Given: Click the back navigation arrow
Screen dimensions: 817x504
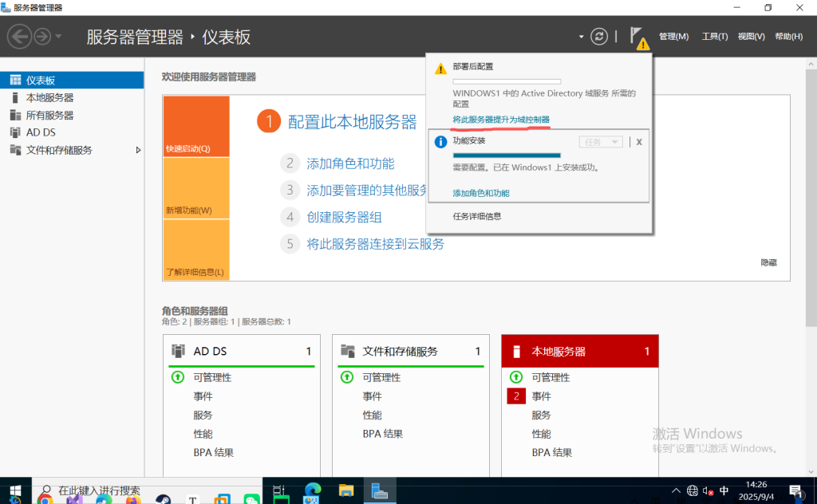Looking at the screenshot, I should coord(19,36).
